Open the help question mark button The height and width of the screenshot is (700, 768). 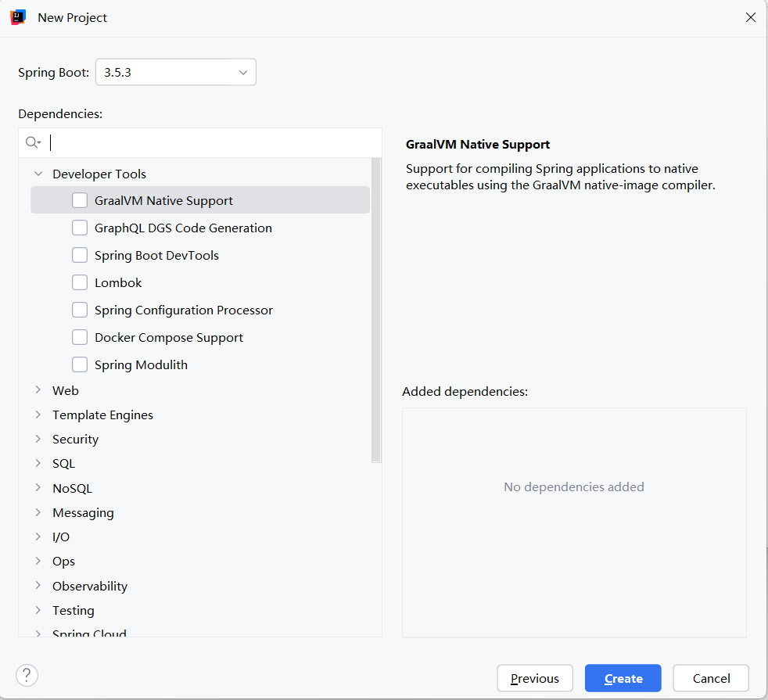[27, 676]
